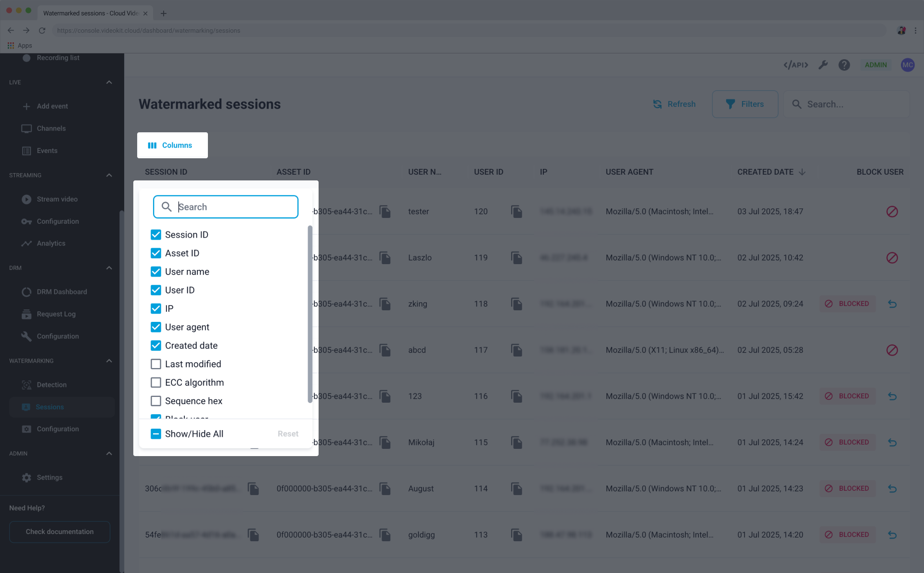Open Columns chooser button
924x573 pixels.
172,145
